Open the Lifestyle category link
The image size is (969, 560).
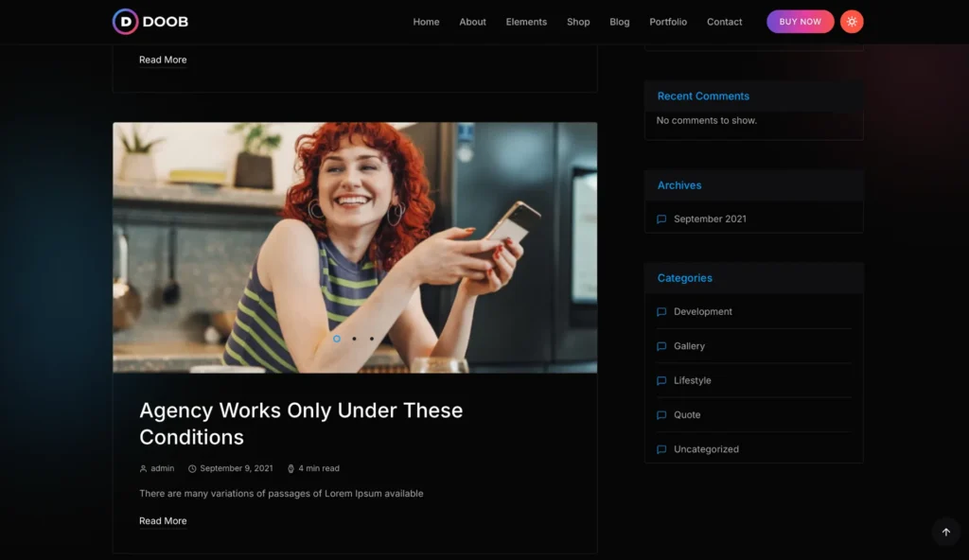pos(692,380)
